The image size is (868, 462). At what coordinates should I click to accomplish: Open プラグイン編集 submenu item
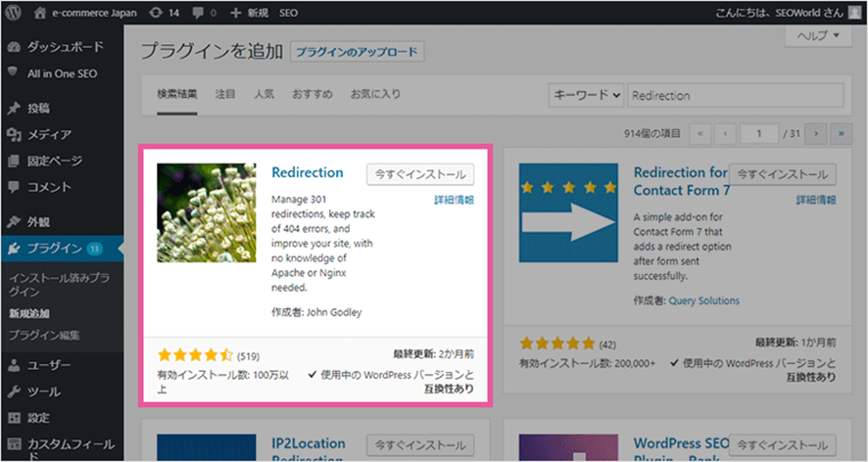point(44,336)
